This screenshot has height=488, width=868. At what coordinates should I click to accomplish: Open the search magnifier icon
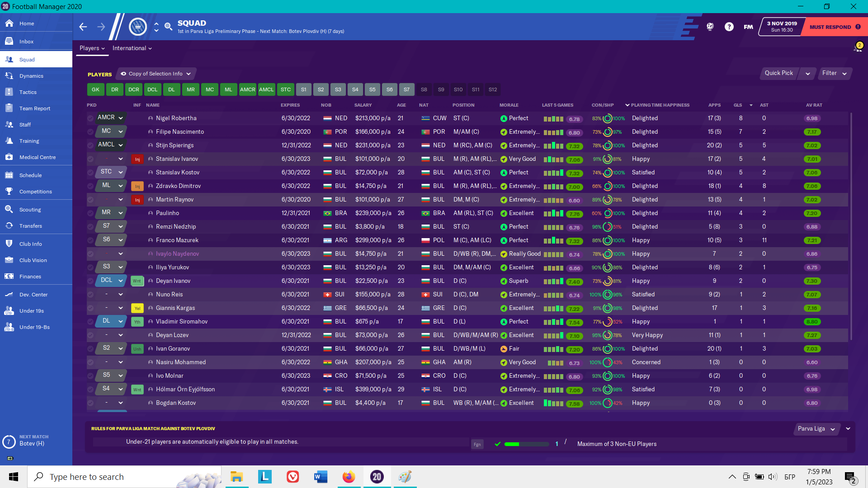168,27
